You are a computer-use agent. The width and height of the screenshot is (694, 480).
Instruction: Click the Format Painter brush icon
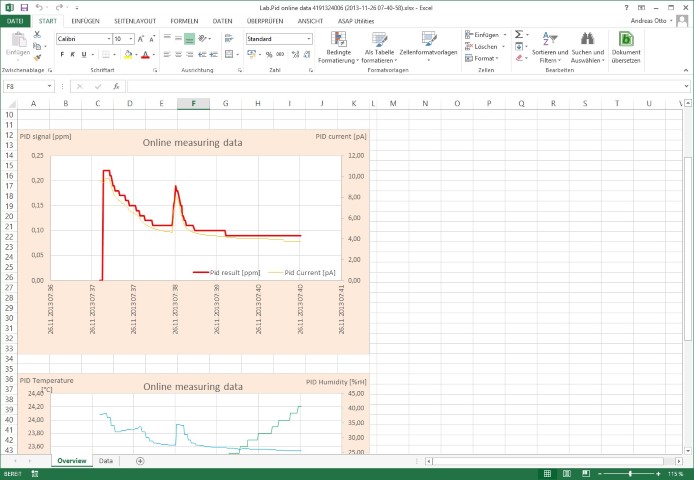[38, 58]
